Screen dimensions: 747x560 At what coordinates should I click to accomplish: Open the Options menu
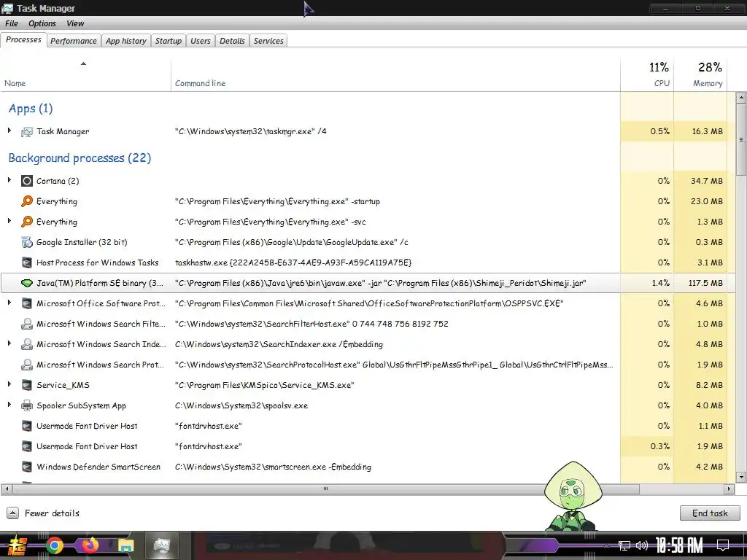42,23
